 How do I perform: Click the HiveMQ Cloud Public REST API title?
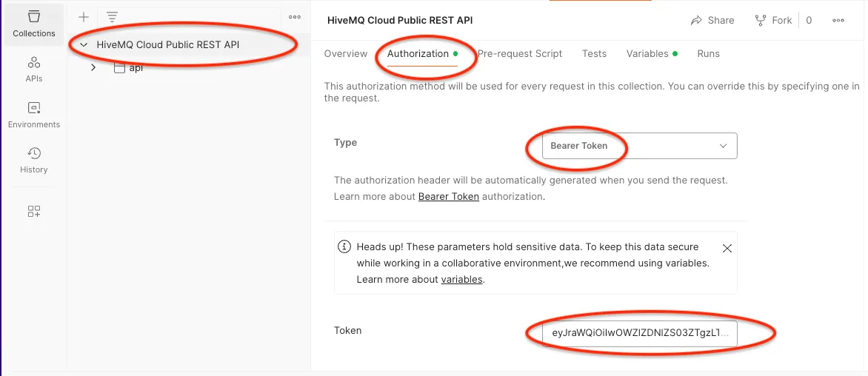(x=400, y=20)
